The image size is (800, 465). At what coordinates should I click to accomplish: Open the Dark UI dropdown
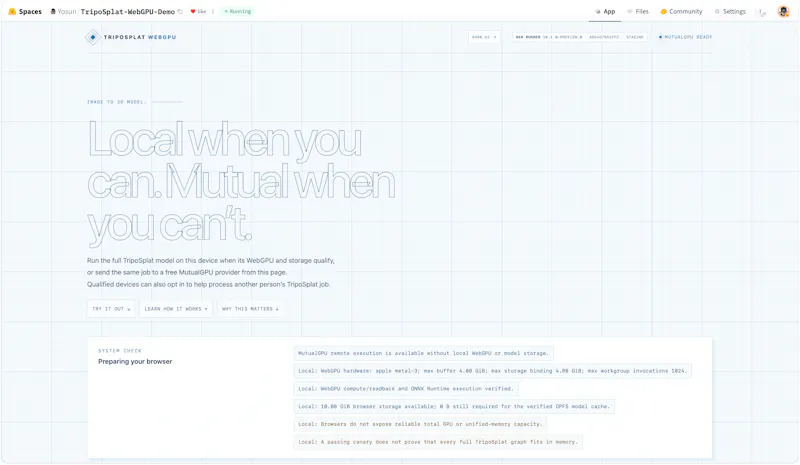click(x=484, y=37)
